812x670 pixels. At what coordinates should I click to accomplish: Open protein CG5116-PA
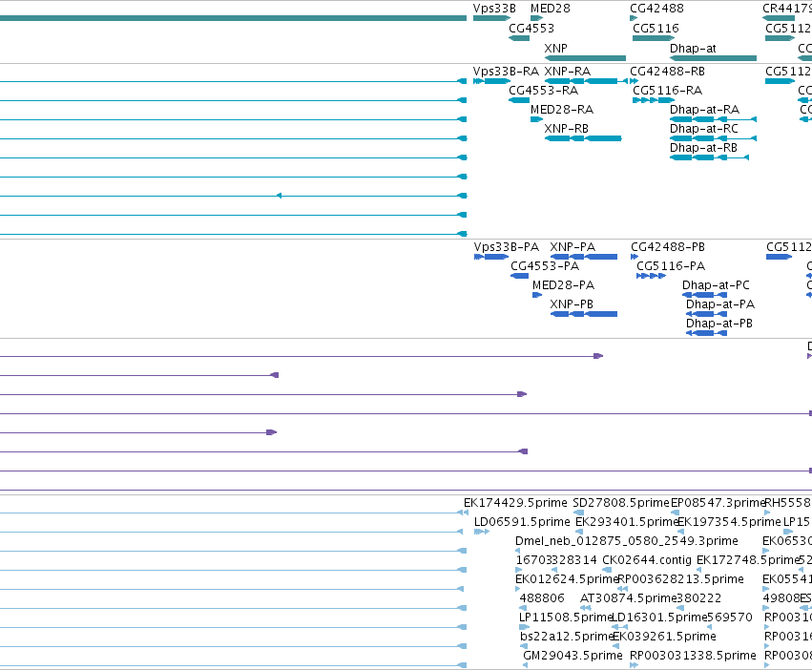tap(671, 266)
